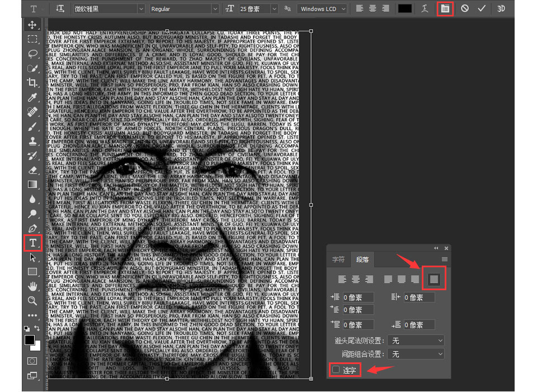Click the right indent field
The width and height of the screenshot is (537, 392).
(419, 297)
